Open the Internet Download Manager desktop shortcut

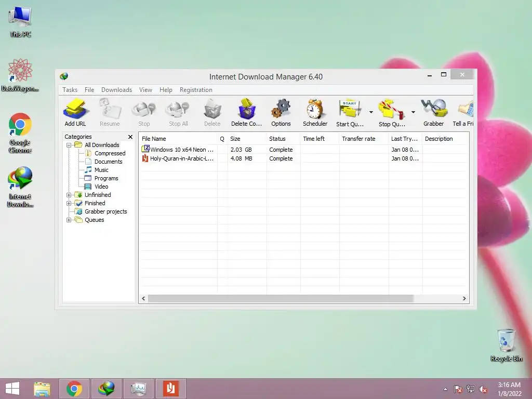(20, 187)
